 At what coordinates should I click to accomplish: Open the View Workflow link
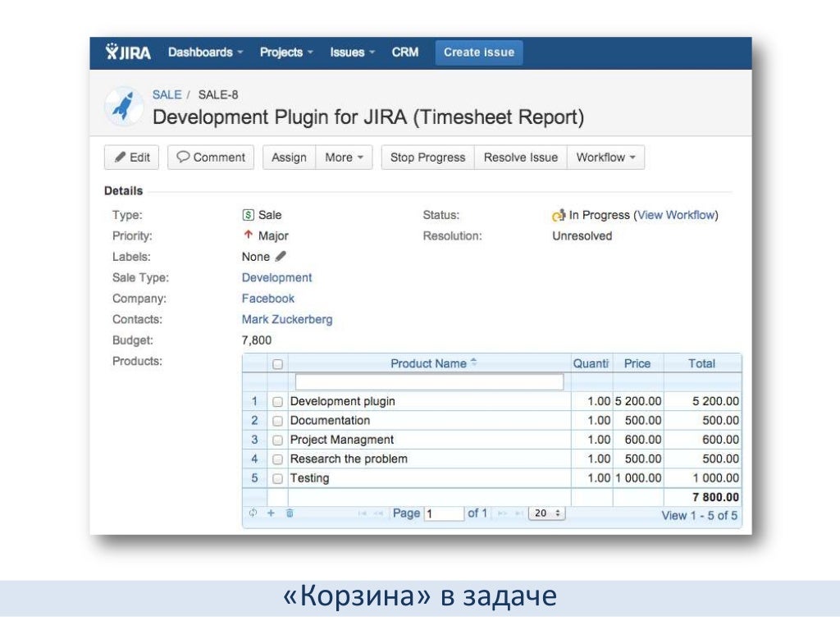point(676,215)
